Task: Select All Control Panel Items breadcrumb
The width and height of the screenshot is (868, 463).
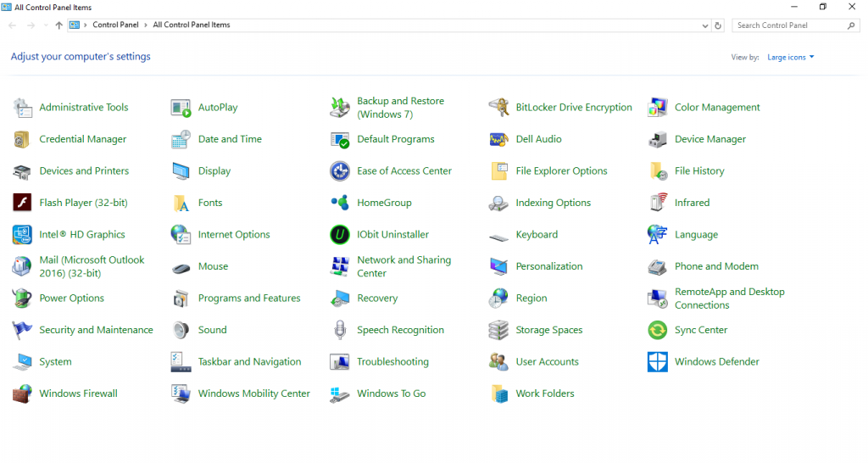Action: click(191, 25)
